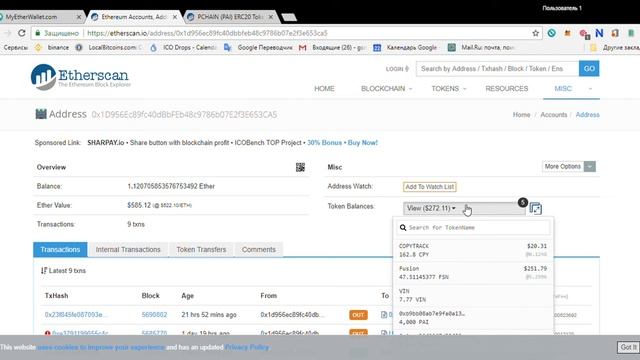Open the Privacy Policy link
The width and height of the screenshot is (640, 360).
click(x=247, y=347)
